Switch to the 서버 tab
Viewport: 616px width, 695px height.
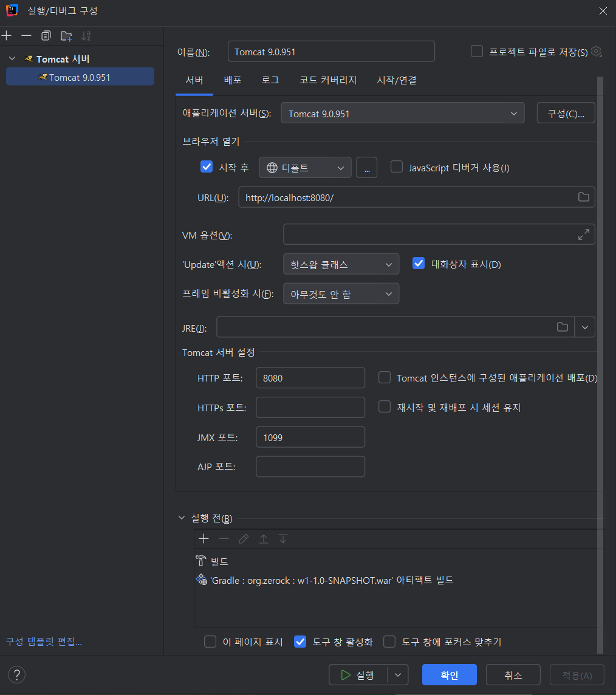coord(194,80)
